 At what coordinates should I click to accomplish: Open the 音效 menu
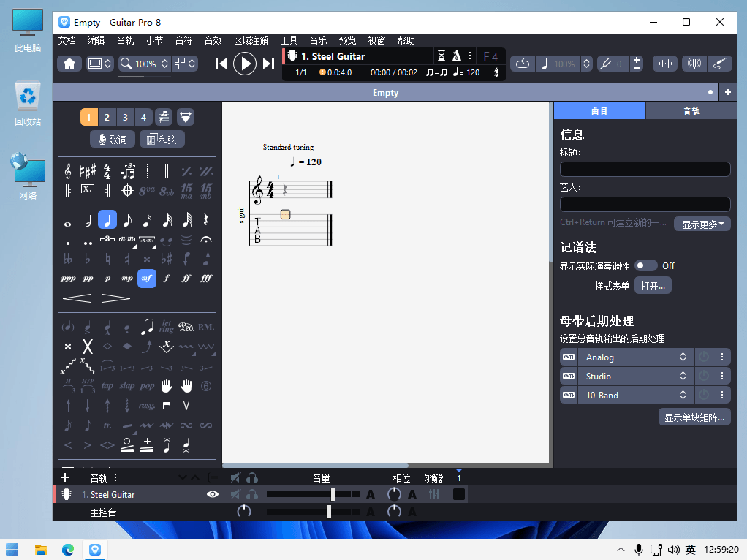(213, 40)
